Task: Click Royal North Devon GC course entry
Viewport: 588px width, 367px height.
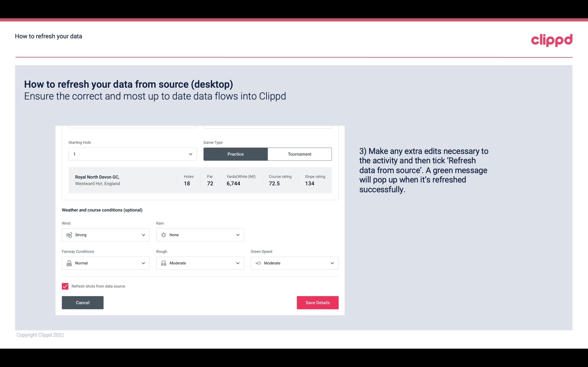Action: point(200,180)
